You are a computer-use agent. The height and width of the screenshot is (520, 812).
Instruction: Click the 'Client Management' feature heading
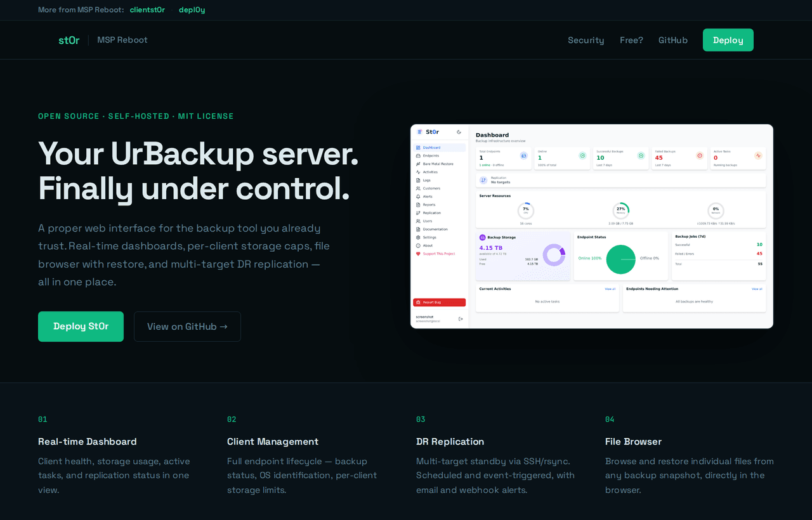coord(273,441)
